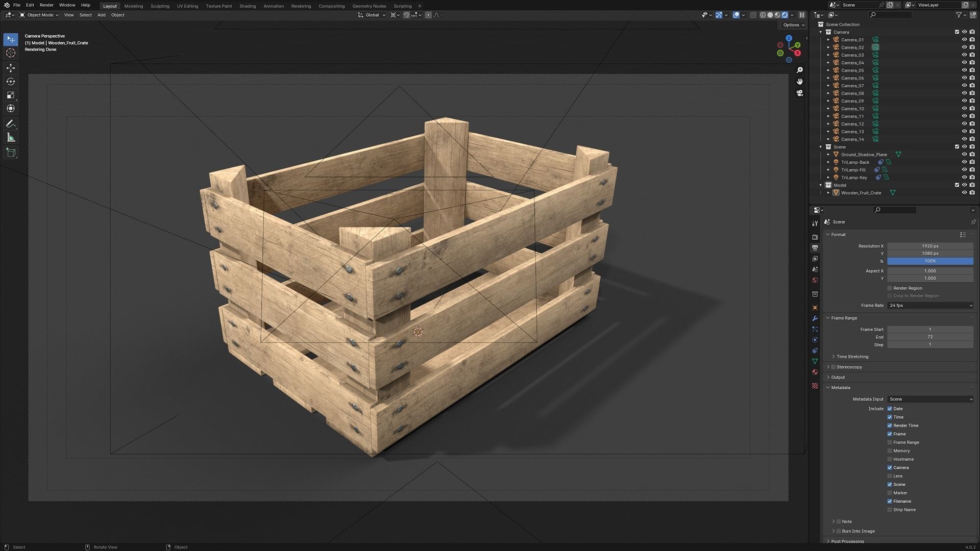Select the Transform tool

coord(11,108)
